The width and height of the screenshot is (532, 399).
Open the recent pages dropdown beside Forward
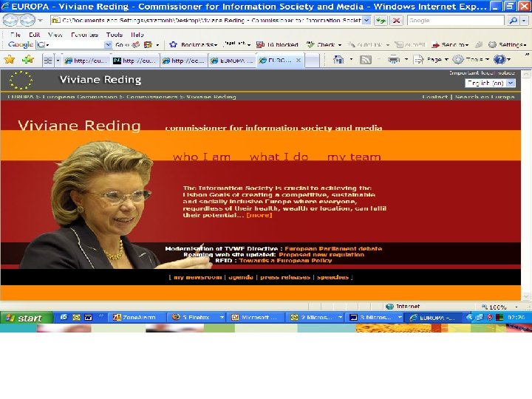(40, 21)
